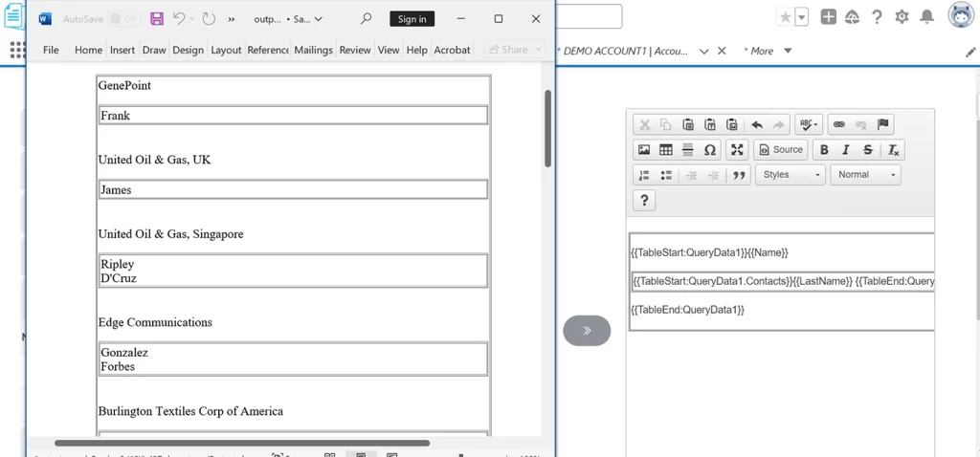Toggle Strikethrough formatting in editor
Image resolution: width=980 pixels, height=457 pixels.
867,150
